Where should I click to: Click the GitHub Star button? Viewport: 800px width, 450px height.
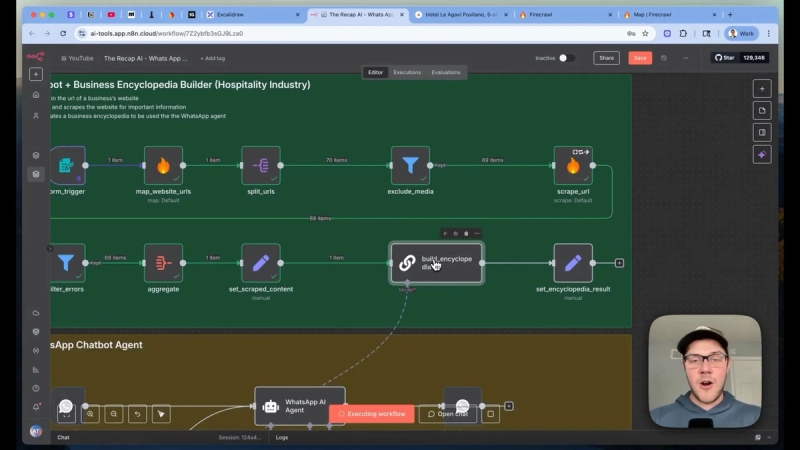coord(724,58)
